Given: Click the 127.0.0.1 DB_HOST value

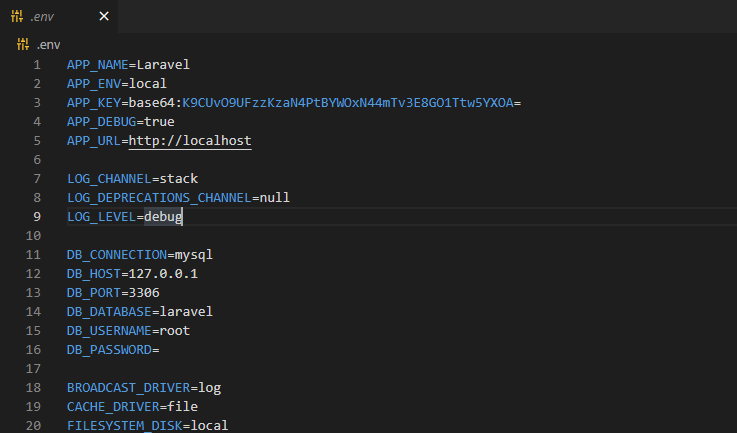Looking at the screenshot, I should [x=163, y=274].
